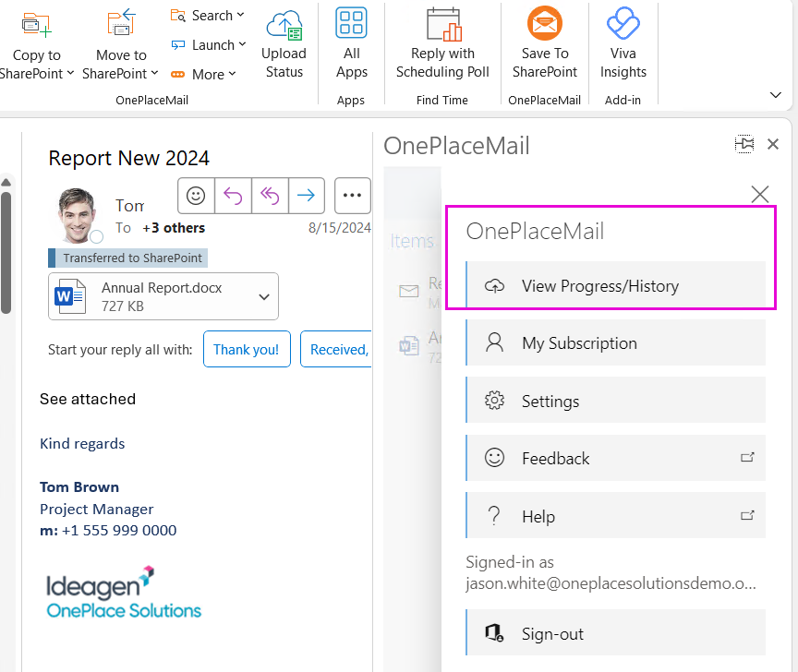798x672 pixels.
Task: Click the email reading pane scrollbar
Action: (x=6, y=249)
